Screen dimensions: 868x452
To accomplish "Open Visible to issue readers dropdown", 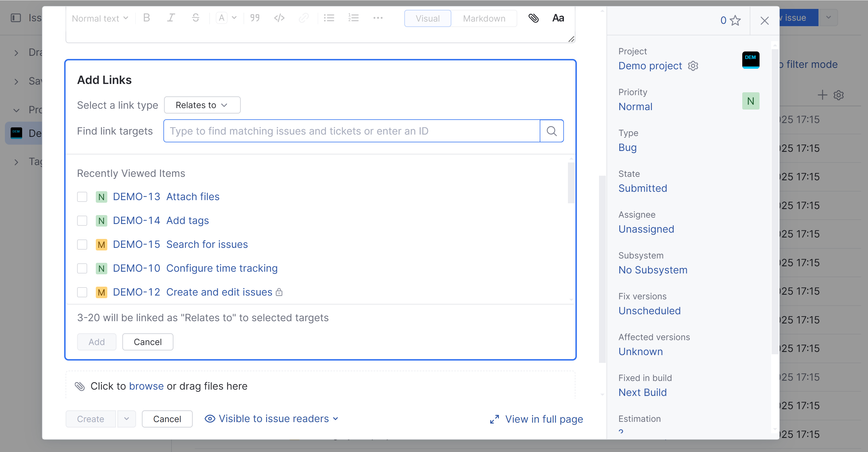I will 272,419.
